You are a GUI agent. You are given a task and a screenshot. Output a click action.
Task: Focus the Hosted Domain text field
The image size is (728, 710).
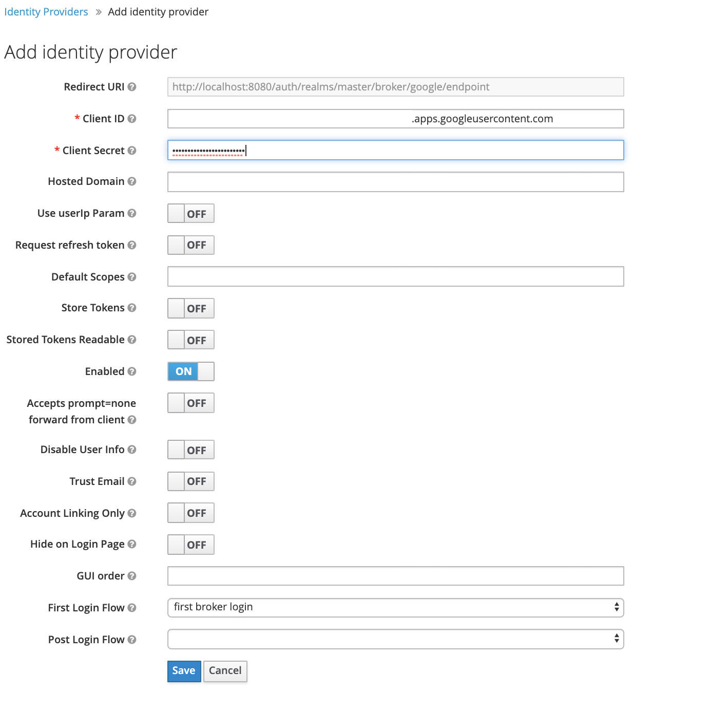[x=395, y=182]
